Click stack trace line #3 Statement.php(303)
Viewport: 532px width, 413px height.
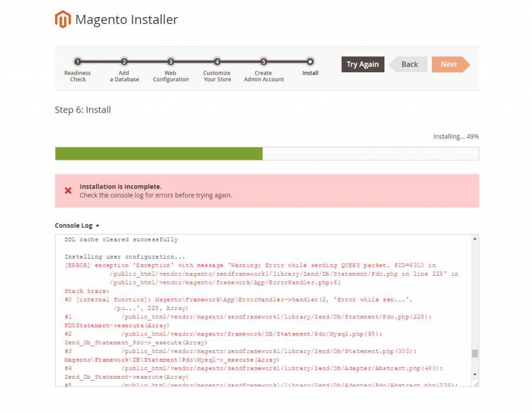[241, 351]
